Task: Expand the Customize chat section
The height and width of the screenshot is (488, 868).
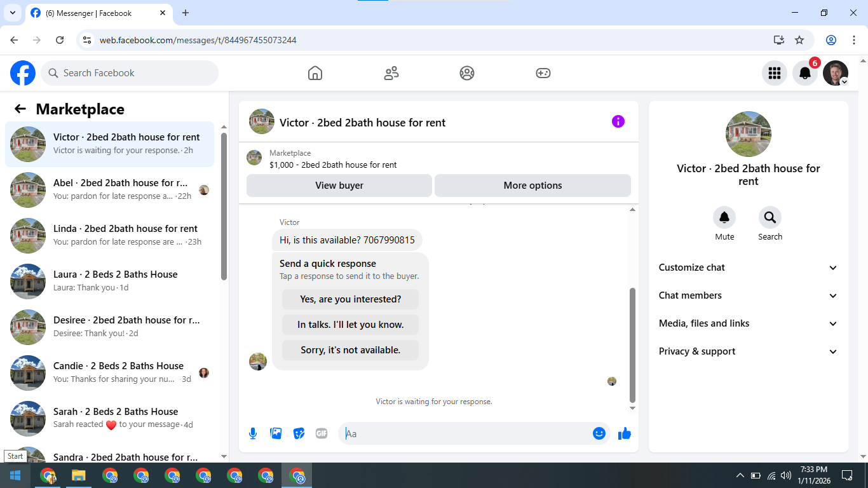Action: (749, 268)
